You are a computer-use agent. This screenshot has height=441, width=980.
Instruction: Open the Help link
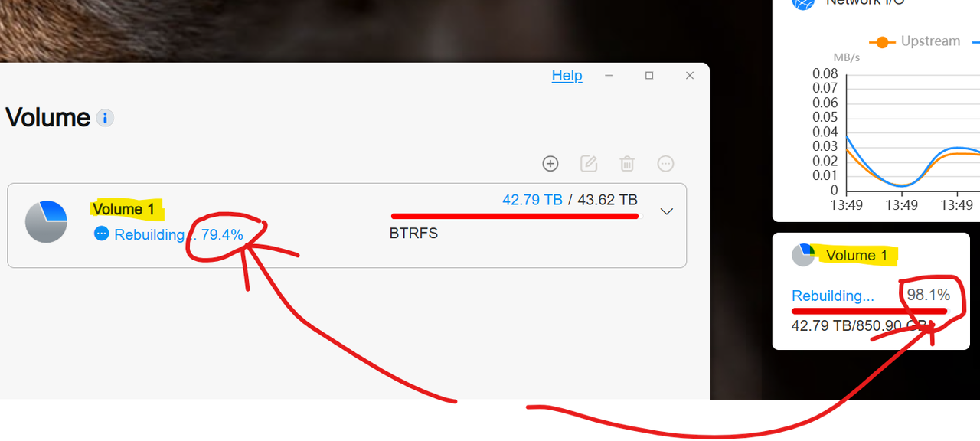567,76
